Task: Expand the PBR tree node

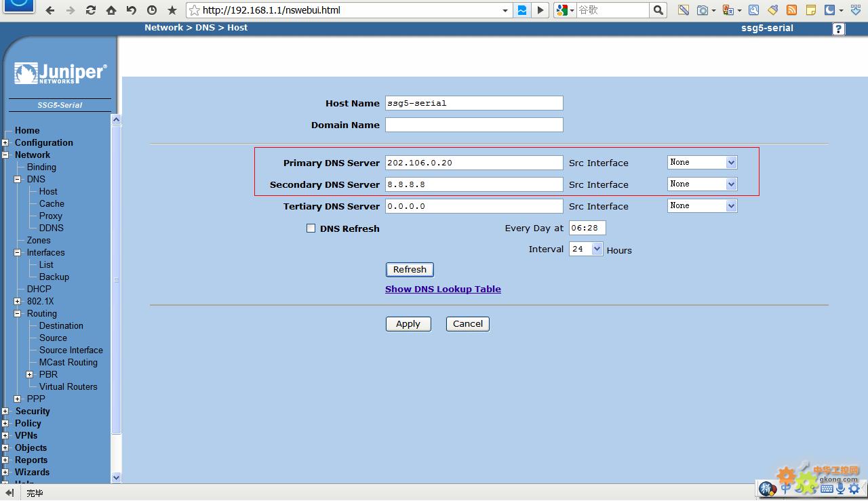Action: (30, 375)
